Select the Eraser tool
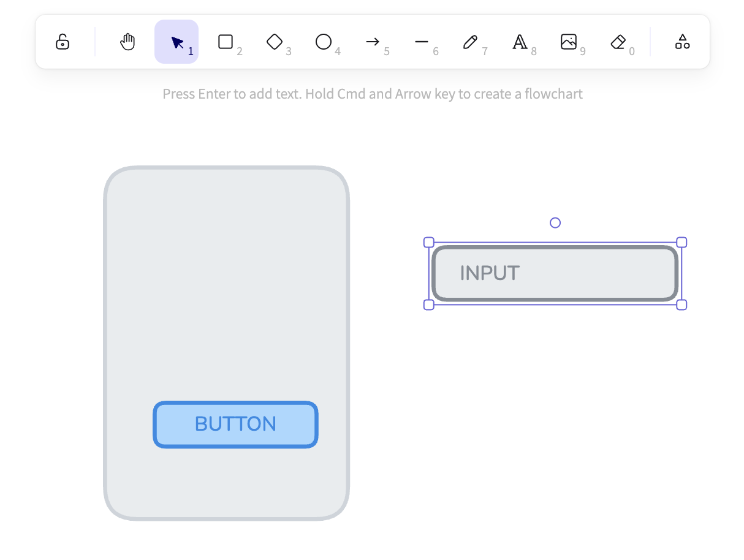The height and width of the screenshot is (560, 744). point(618,42)
